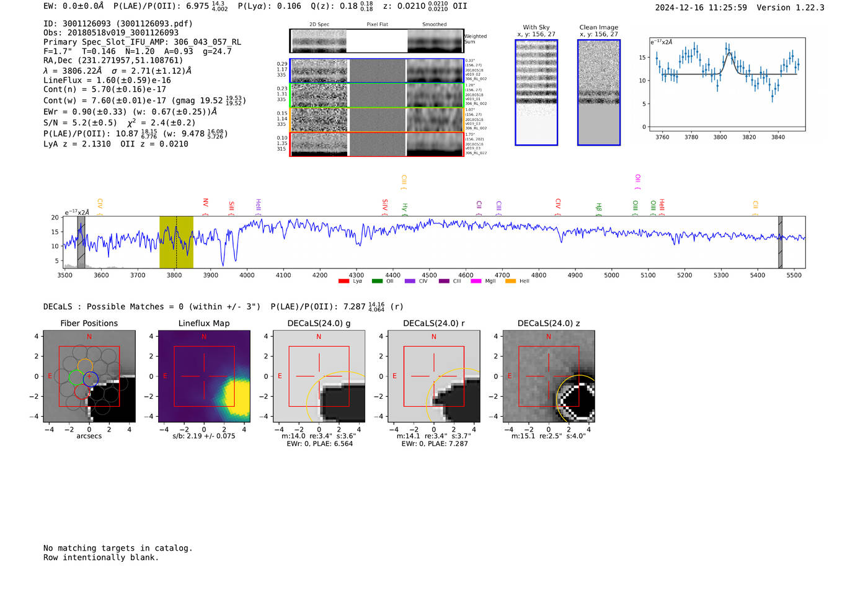Screen dimensions: 868x591
Task: Select the orange HeII legend swatch
Action: click(511, 282)
